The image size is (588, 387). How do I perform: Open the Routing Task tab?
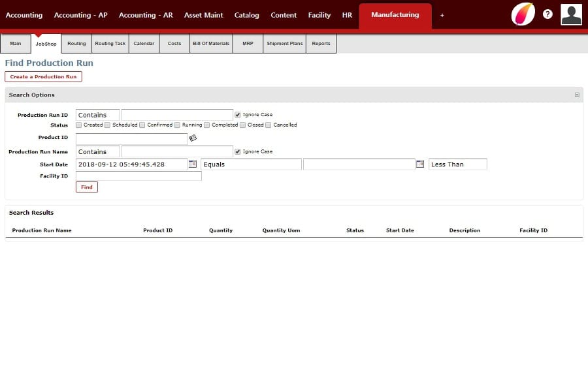(110, 44)
